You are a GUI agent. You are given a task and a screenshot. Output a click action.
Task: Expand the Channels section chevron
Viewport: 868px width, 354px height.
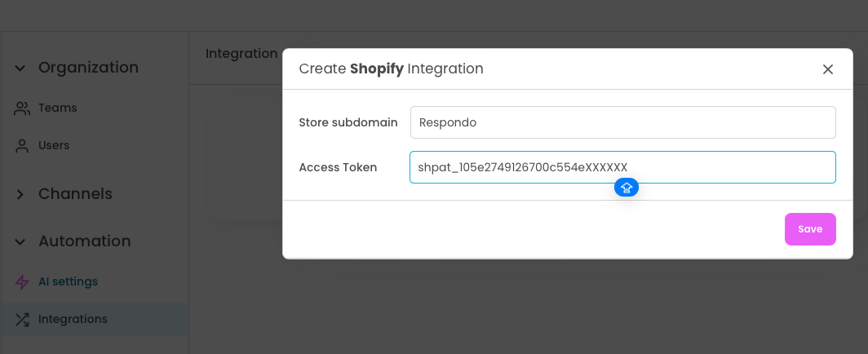pos(20,194)
